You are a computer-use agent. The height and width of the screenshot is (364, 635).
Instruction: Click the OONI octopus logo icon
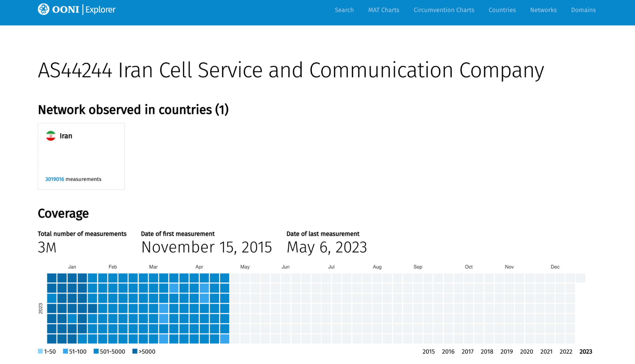(44, 9)
